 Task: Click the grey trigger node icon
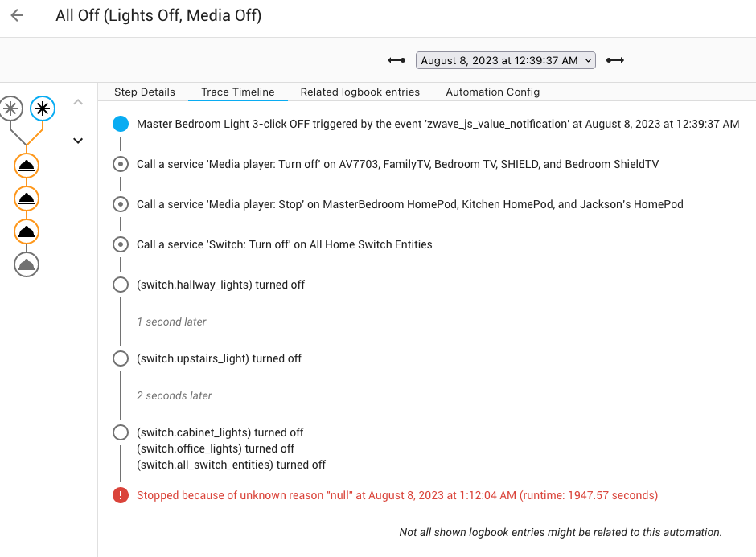point(11,109)
